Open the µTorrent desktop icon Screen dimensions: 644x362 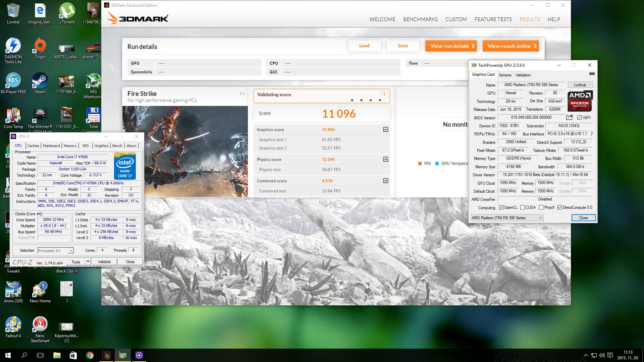[x=67, y=13]
